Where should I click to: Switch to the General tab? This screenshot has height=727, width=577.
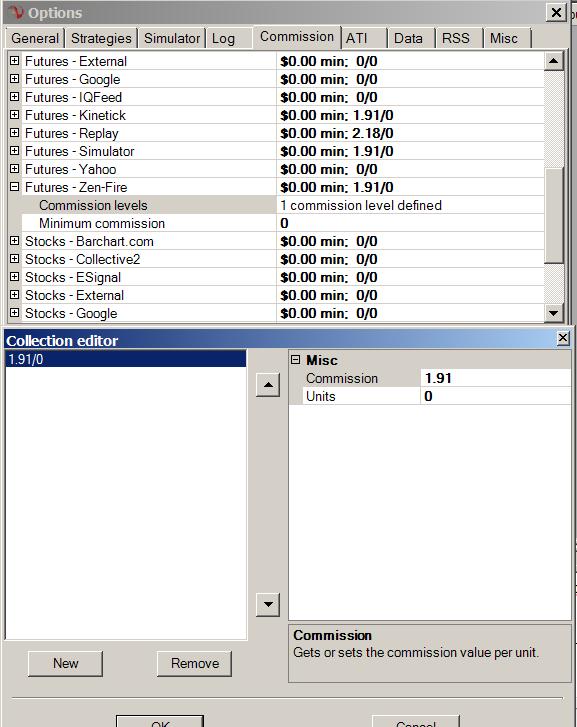point(35,38)
